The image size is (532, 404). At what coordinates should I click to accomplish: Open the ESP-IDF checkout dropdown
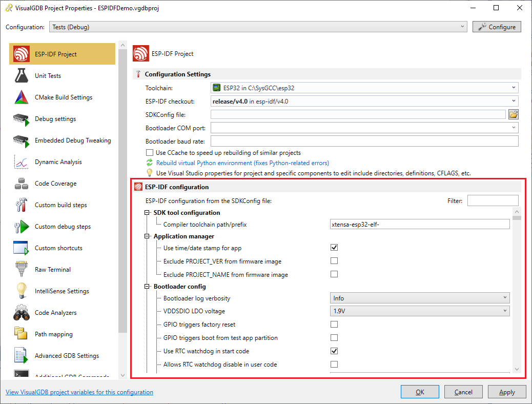(364, 101)
